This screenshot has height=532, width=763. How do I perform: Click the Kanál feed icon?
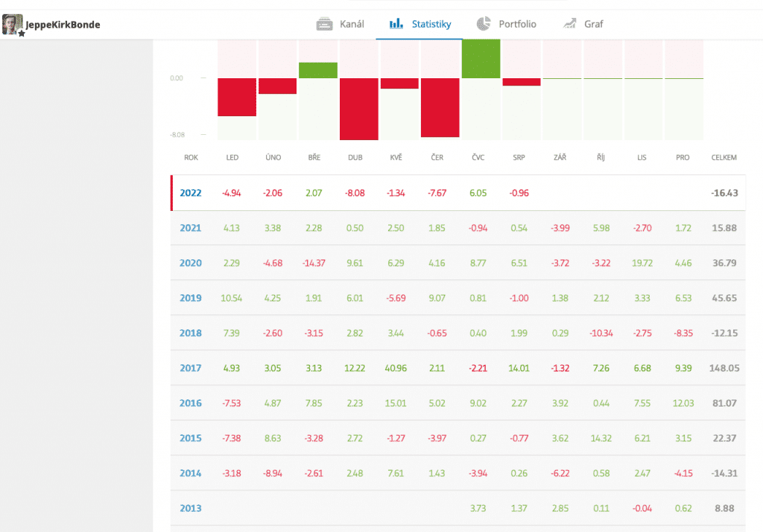[x=324, y=24]
